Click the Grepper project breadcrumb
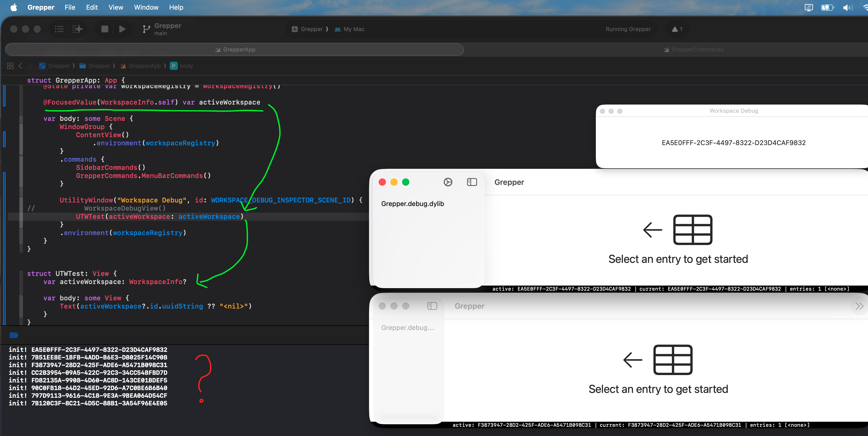This screenshot has width=868, height=436. [55, 66]
